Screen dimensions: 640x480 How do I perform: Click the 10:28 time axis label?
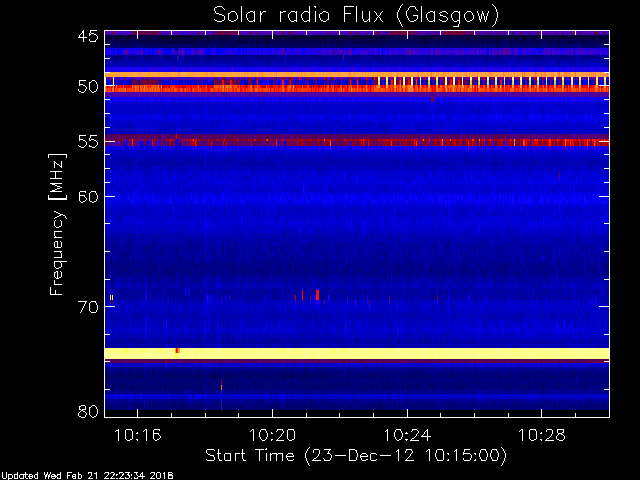542,435
